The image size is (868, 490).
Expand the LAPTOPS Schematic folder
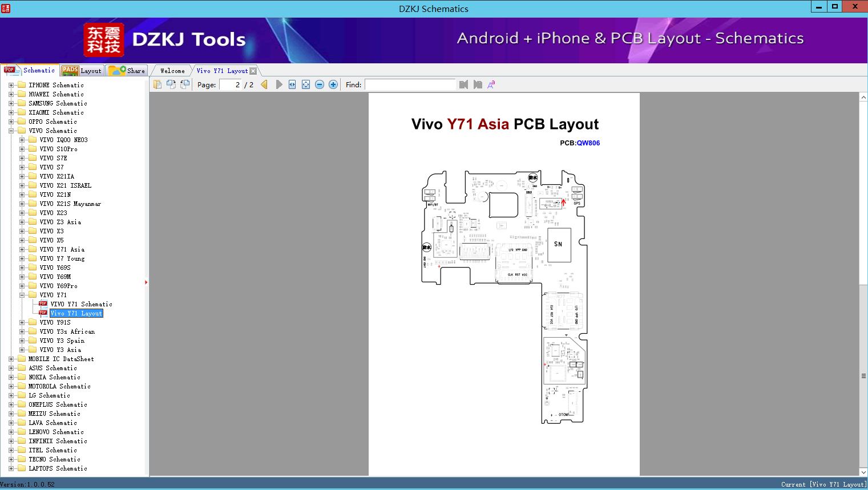click(x=11, y=468)
